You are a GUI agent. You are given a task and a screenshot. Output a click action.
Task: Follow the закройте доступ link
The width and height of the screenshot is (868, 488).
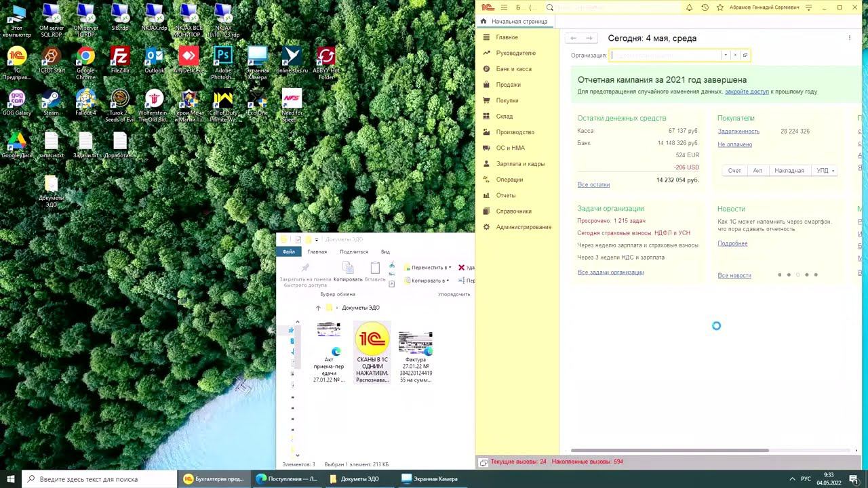(747, 91)
